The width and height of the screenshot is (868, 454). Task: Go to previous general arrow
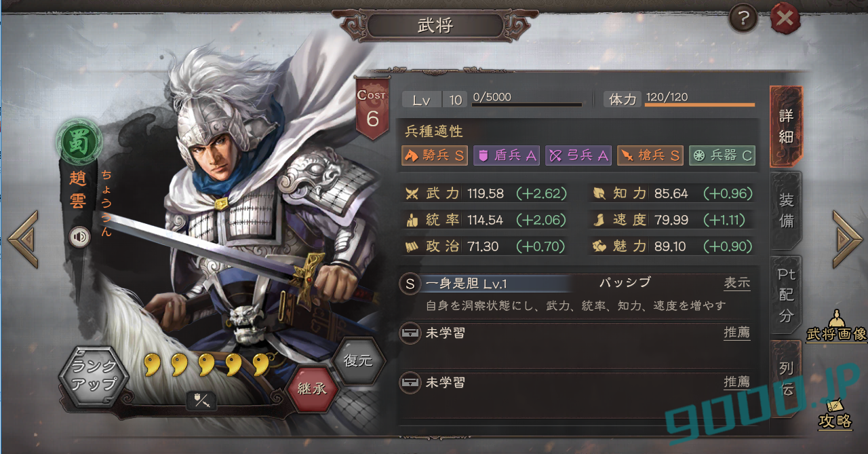pyautogui.click(x=23, y=239)
